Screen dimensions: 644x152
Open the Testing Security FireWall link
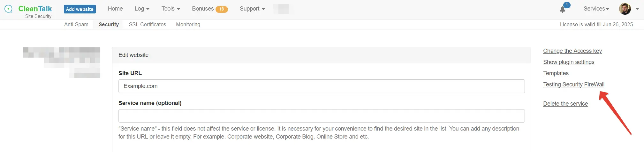coord(573,84)
